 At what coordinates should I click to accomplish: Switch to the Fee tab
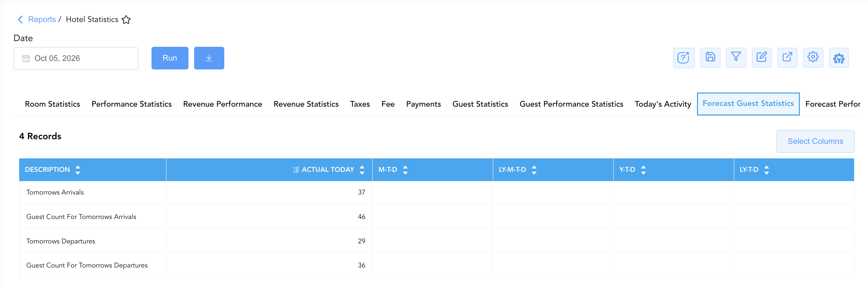pyautogui.click(x=388, y=104)
